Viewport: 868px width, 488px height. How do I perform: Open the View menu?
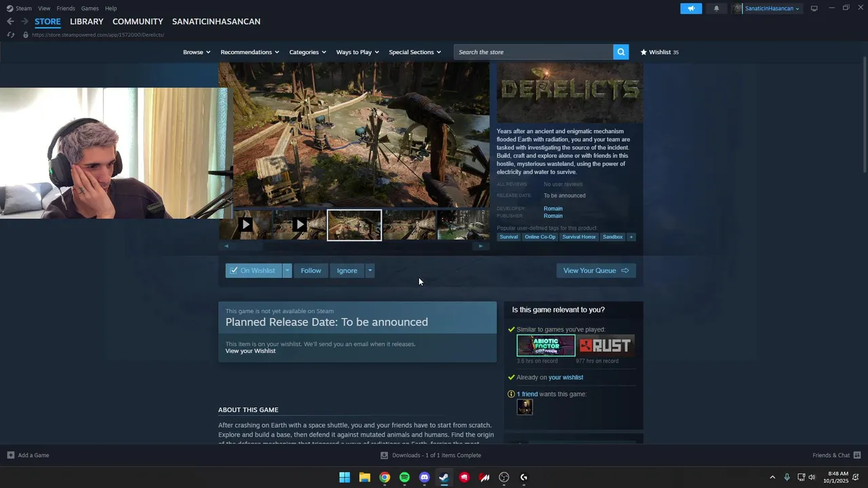(x=44, y=8)
